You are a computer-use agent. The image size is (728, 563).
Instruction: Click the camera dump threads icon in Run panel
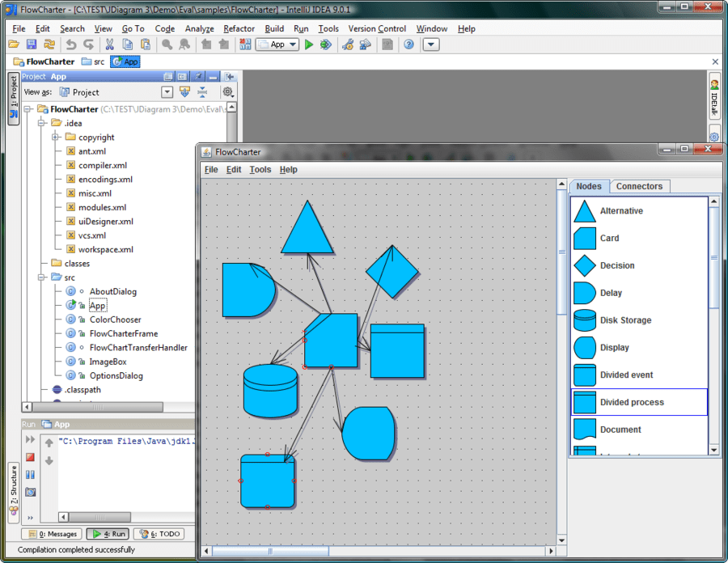[x=30, y=492]
